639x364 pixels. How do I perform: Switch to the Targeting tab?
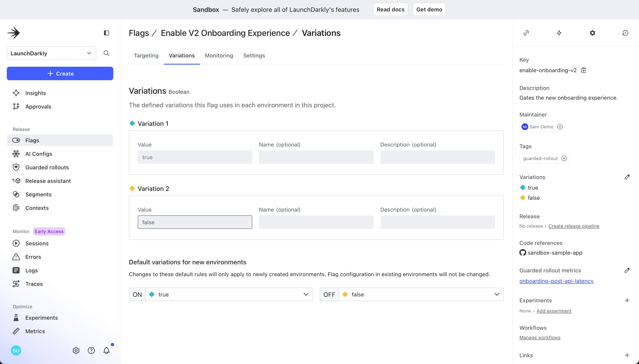[x=146, y=56]
